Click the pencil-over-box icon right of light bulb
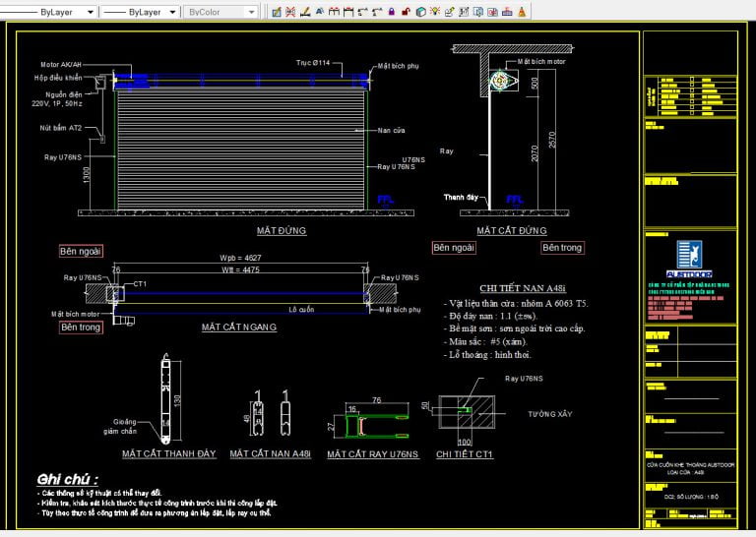 [449, 12]
